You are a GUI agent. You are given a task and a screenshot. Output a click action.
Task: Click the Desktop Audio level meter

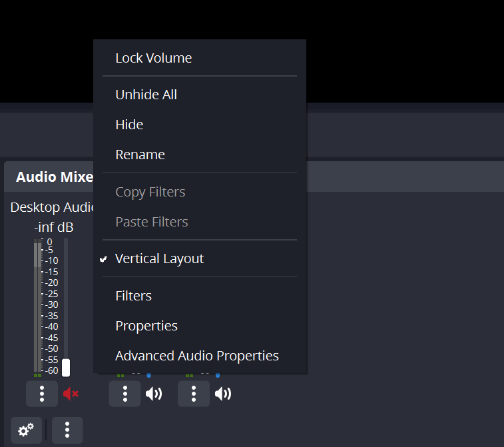pos(37,308)
